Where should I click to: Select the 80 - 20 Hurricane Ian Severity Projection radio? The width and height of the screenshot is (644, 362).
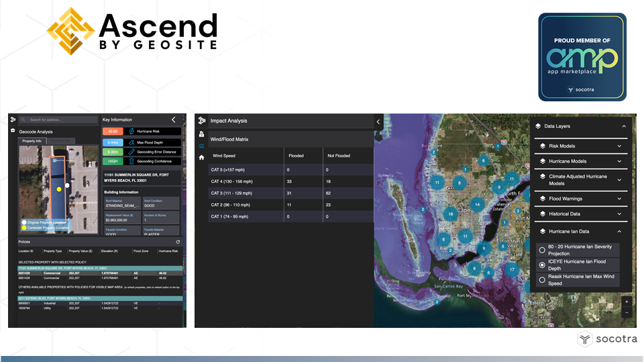click(x=542, y=250)
